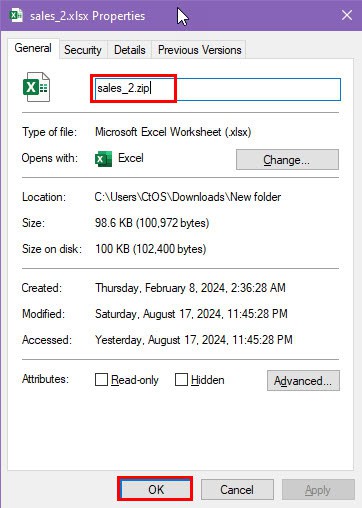Enable the Hidden attribute checkbox
The image size is (362, 508).
click(181, 379)
